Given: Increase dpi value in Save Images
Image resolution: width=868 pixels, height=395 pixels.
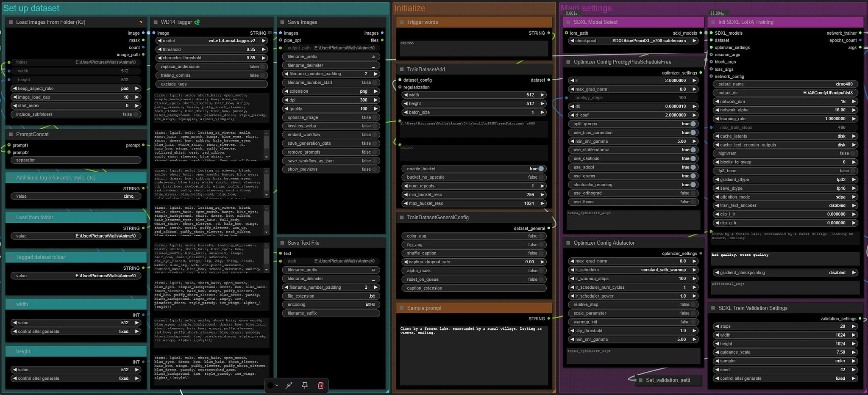Looking at the screenshot, I should [x=376, y=100].
